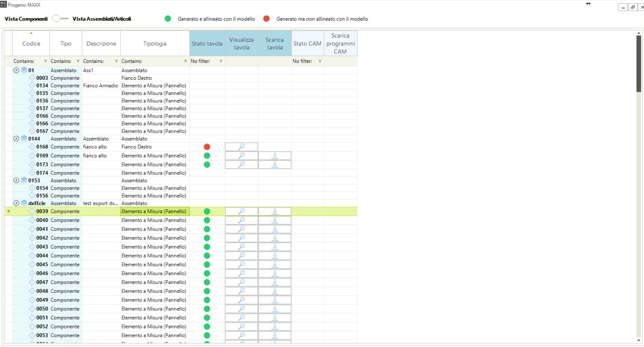Click 'test export dx...' description cell
The height and width of the screenshot is (347, 644).
coord(100,203)
